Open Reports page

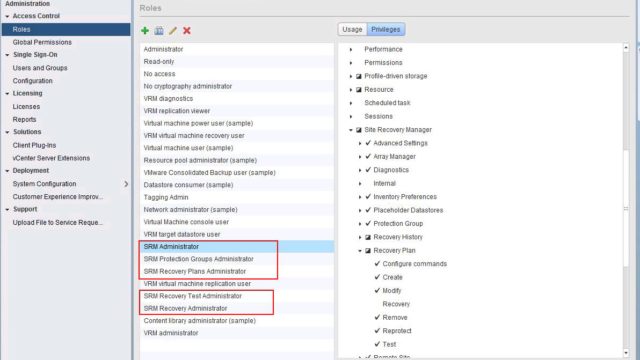(x=24, y=119)
